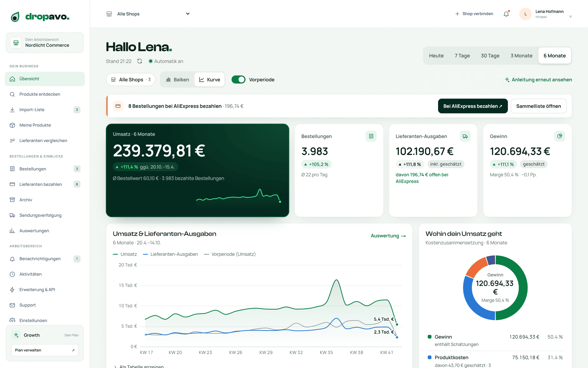Go to Meine Produkte

45,125
